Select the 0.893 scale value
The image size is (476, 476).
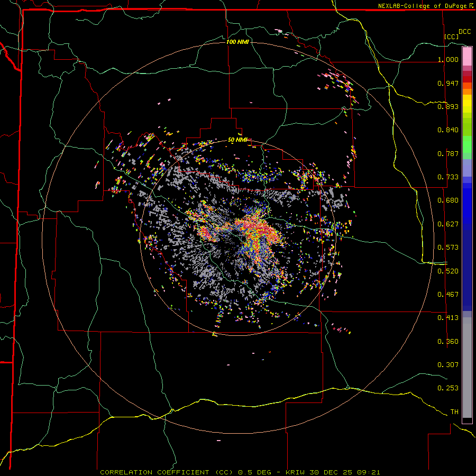448,106
